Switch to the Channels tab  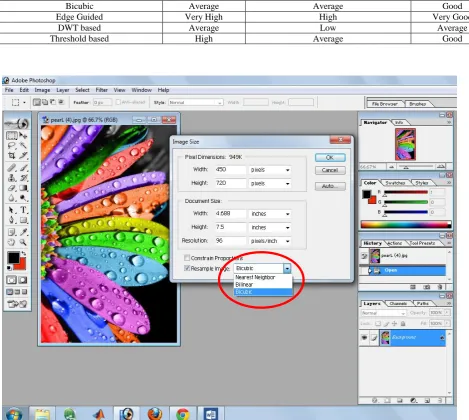pyautogui.click(x=398, y=303)
